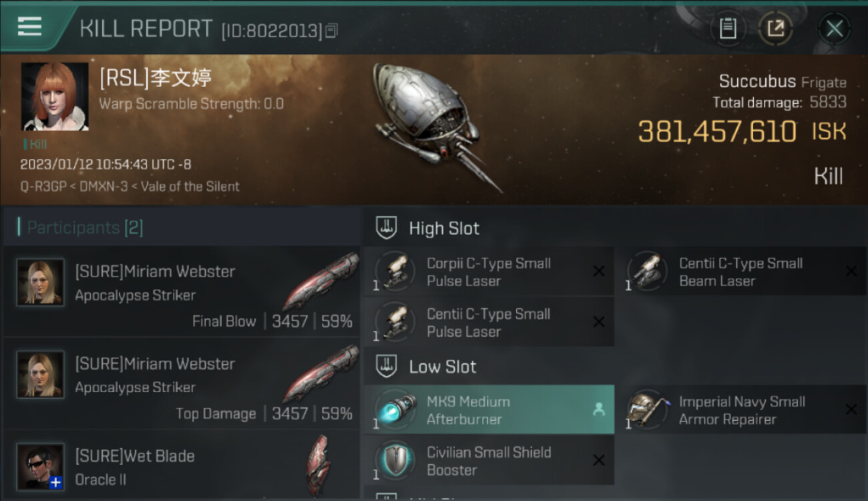868x501 pixels.
Task: Open Miriam Webster's Final Blow entry
Action: pos(181,291)
